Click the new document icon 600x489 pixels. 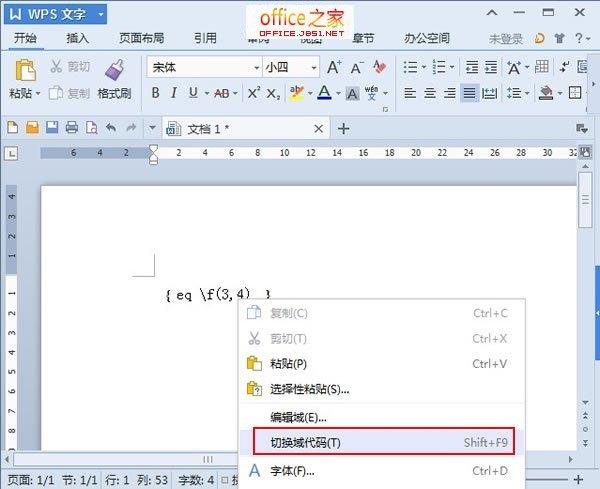(12, 127)
